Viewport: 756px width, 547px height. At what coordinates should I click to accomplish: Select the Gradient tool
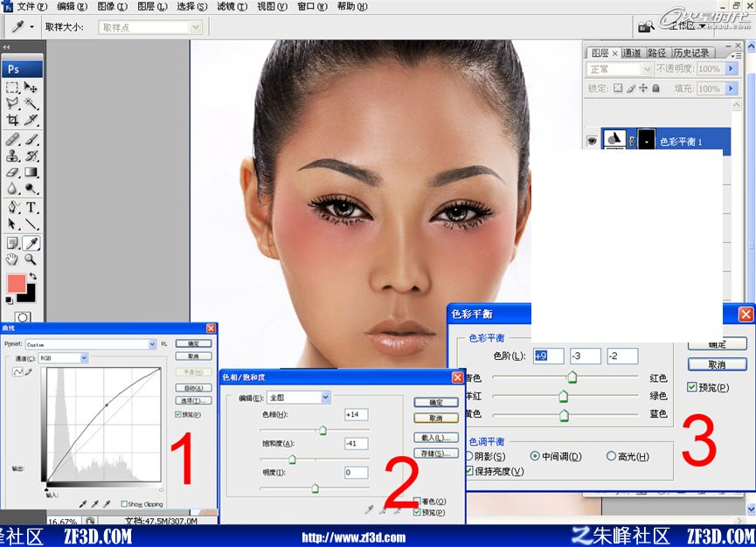pyautogui.click(x=31, y=172)
